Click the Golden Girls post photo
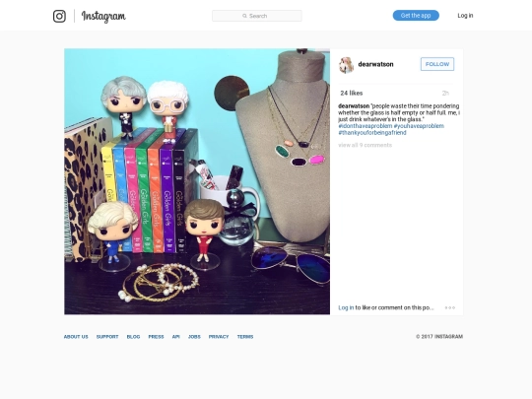Image resolution: width=532 pixels, height=399 pixels. pyautogui.click(x=197, y=181)
